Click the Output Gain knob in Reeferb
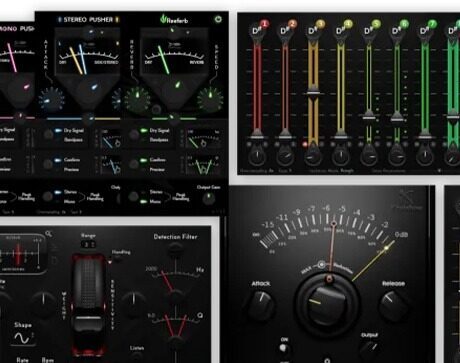This screenshot has height=363, width=460. point(209,198)
